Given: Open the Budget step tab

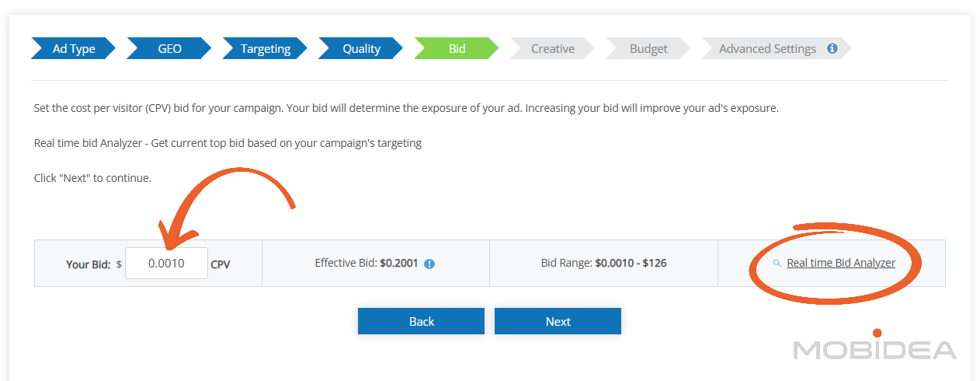Looking at the screenshot, I should (648, 48).
